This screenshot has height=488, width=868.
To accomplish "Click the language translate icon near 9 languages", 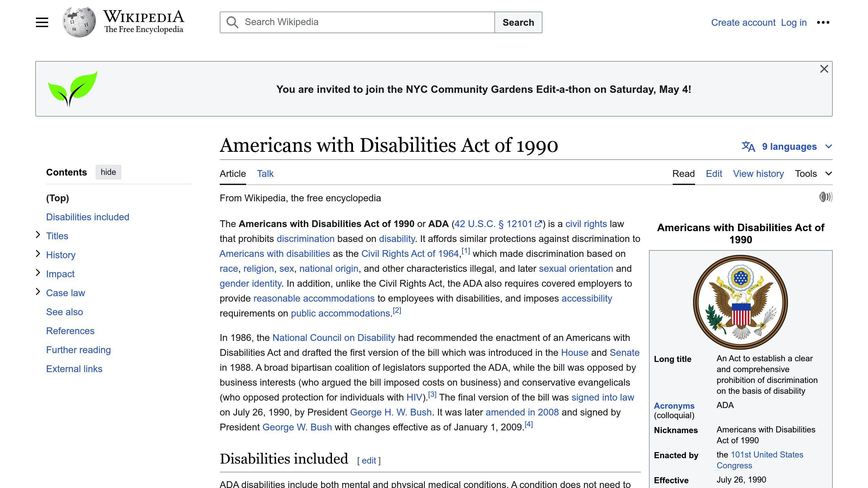I will tap(748, 146).
